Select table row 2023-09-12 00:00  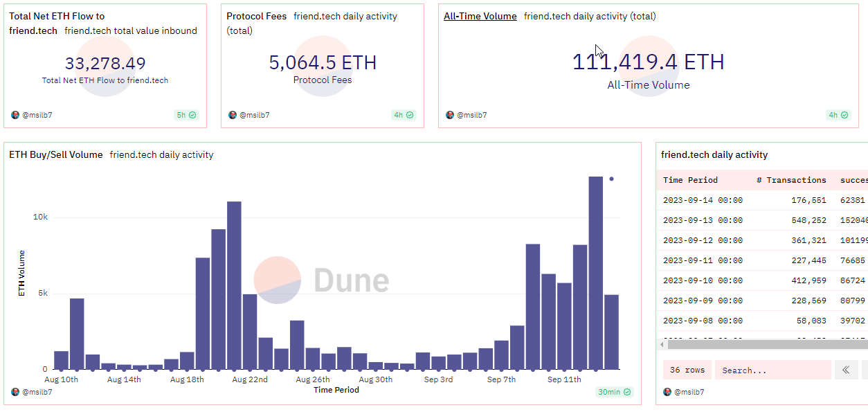pos(762,240)
